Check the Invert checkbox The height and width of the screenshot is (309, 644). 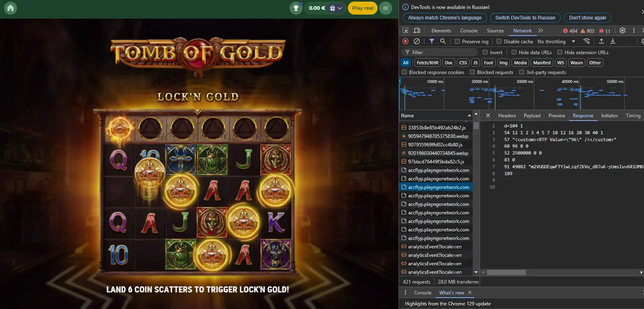coord(485,52)
